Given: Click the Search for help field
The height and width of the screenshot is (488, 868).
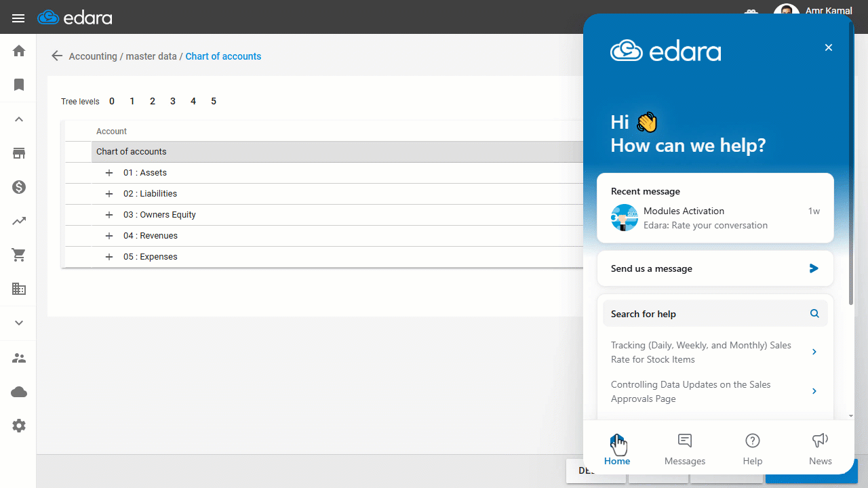Looking at the screenshot, I should (x=715, y=314).
